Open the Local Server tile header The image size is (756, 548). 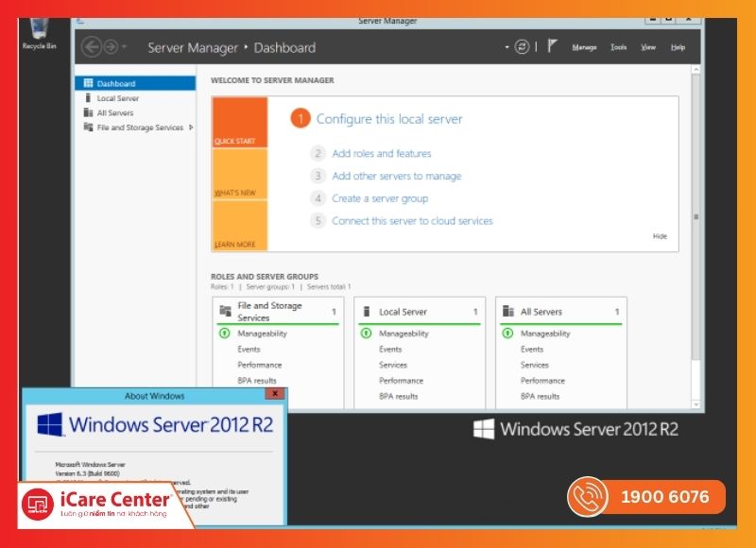click(x=420, y=312)
